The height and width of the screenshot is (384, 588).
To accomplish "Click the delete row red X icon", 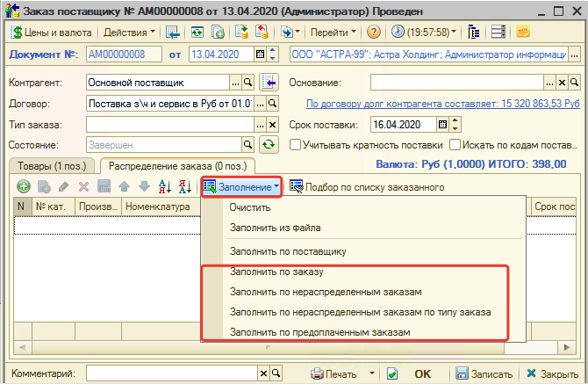I will [83, 186].
